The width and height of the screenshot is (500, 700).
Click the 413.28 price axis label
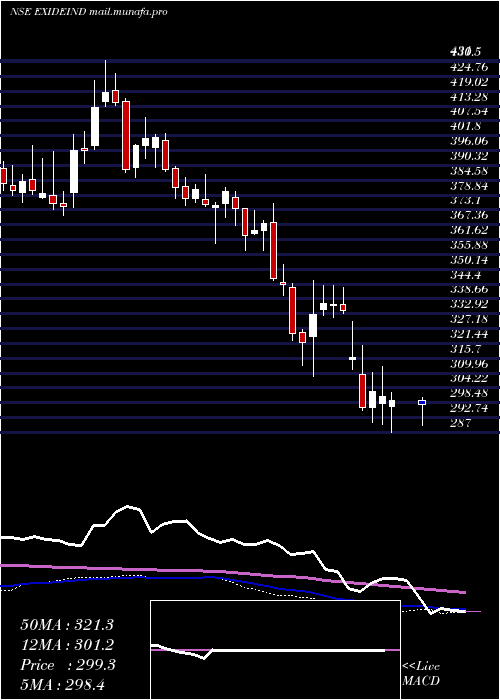(468, 97)
